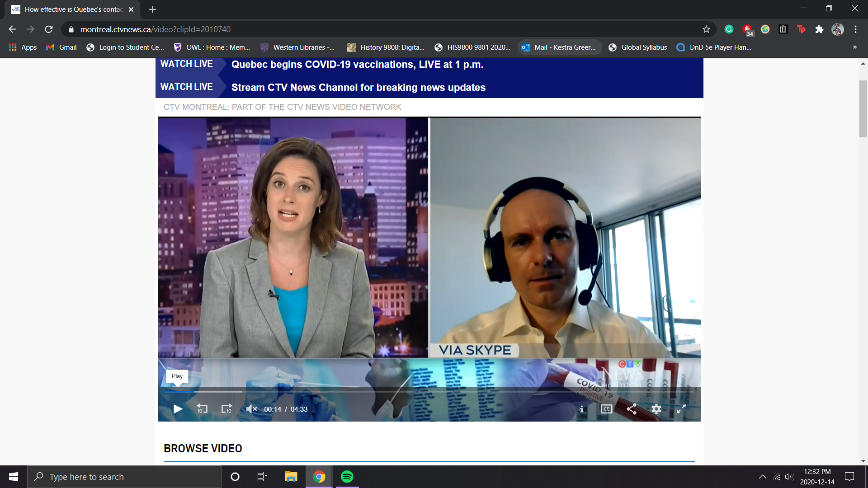Open Stream CTV News Channel link
The image size is (868, 488).
coord(358,88)
